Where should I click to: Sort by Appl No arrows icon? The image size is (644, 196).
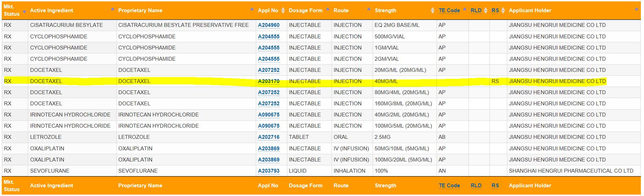click(283, 10)
